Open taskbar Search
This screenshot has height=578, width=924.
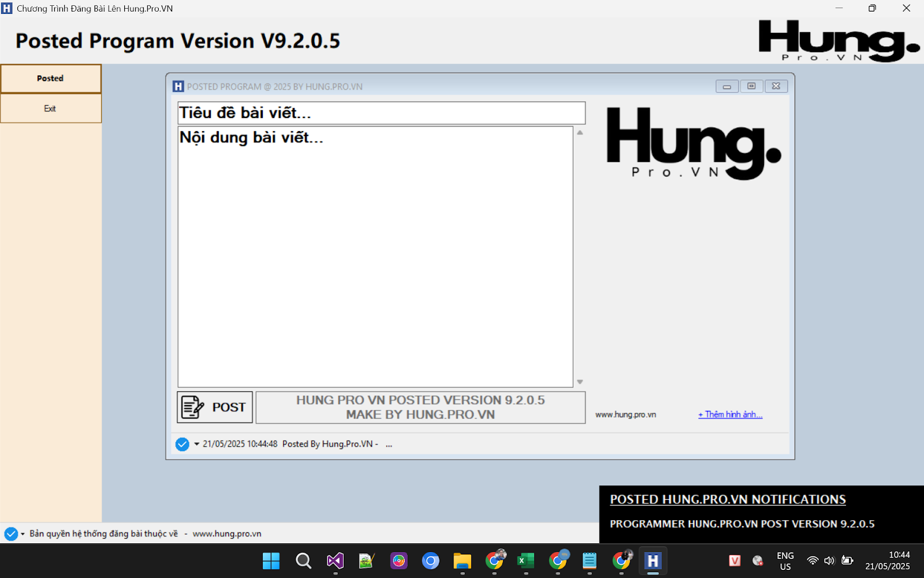point(303,561)
